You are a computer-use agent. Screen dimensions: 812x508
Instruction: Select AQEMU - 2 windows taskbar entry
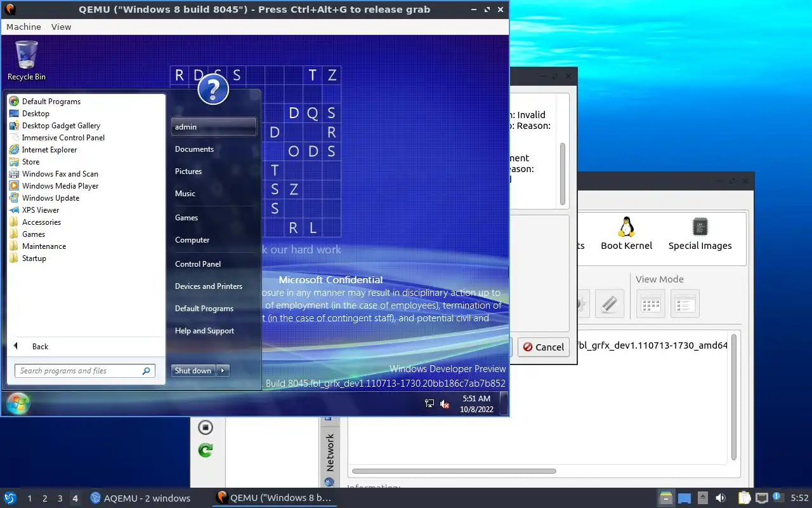(141, 498)
